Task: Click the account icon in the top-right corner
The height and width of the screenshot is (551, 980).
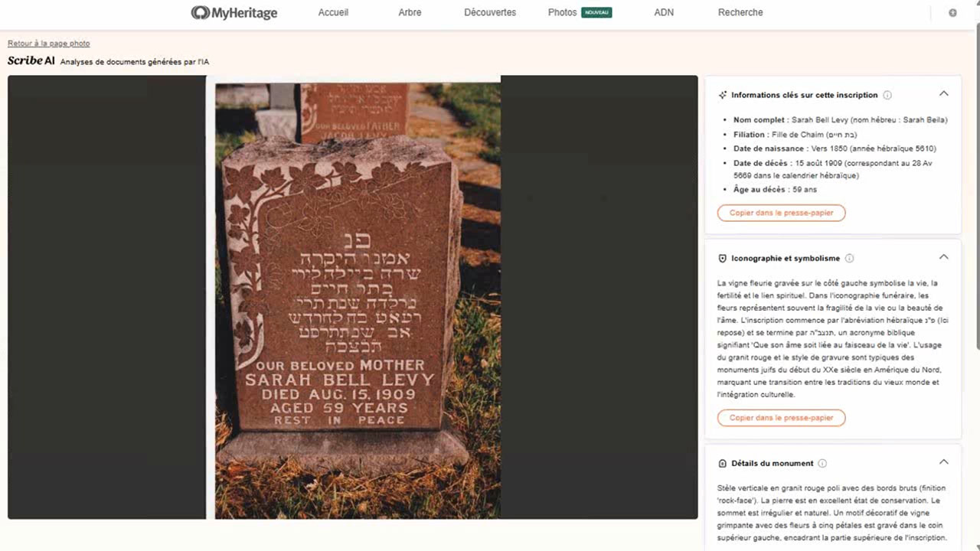Action: coord(952,12)
